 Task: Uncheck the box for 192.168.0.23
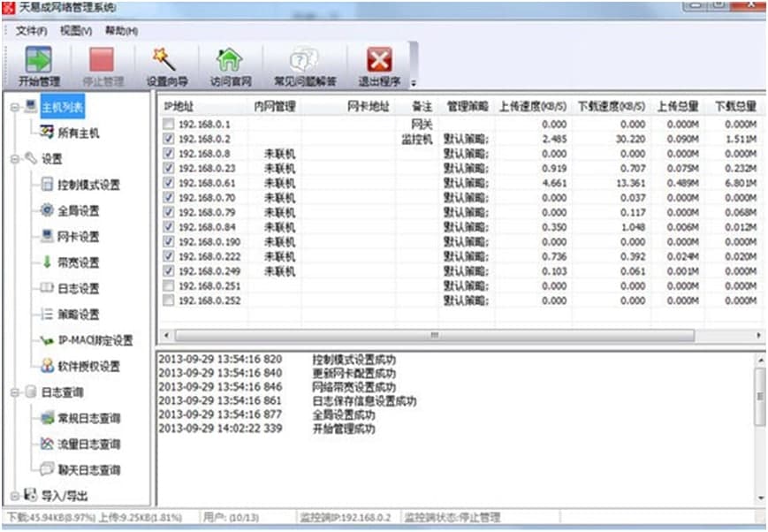point(169,168)
